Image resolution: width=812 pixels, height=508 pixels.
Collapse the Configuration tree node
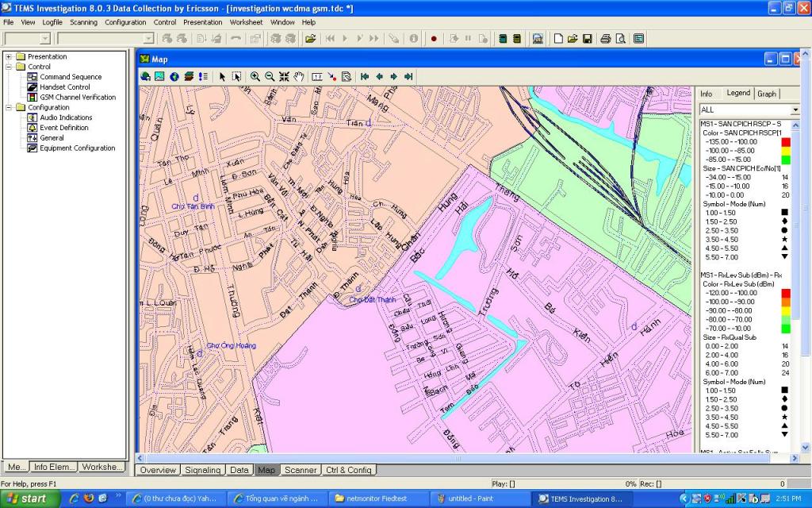(x=9, y=107)
